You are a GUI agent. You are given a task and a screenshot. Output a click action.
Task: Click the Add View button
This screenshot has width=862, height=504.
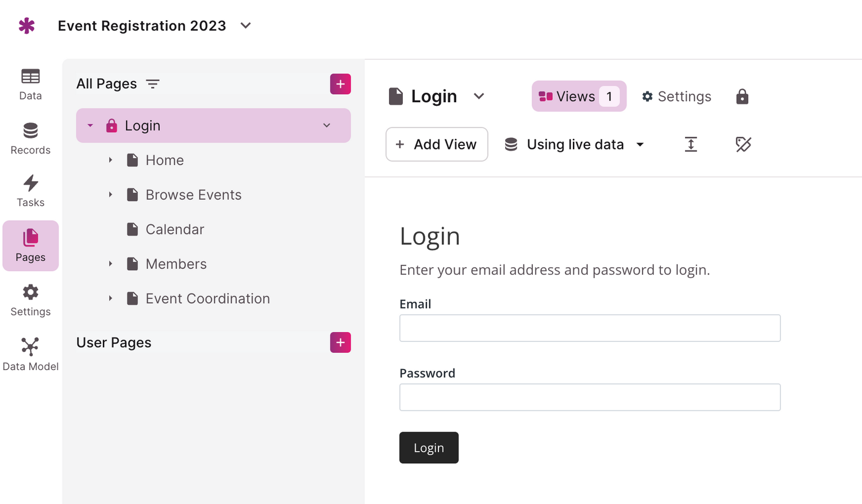pyautogui.click(x=437, y=144)
